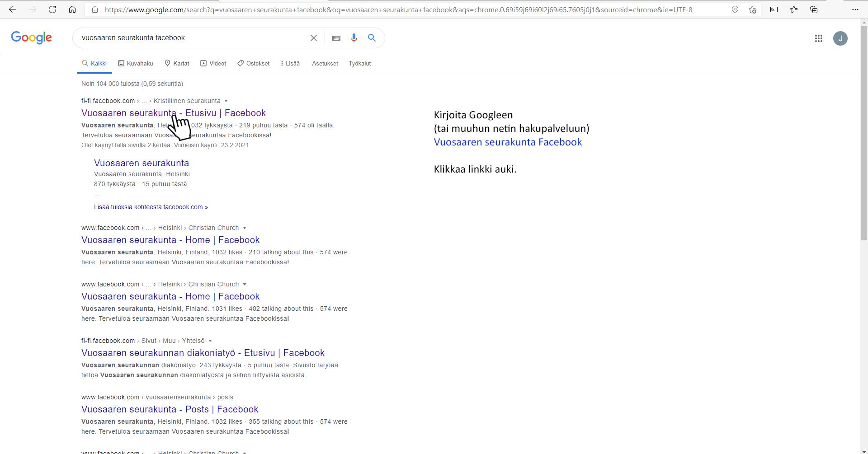Screen dimensions: 868x454
Task: Expand the fi-fi.facebook.com Kristillinen seurakunta result arrow
Action: tap(226, 101)
